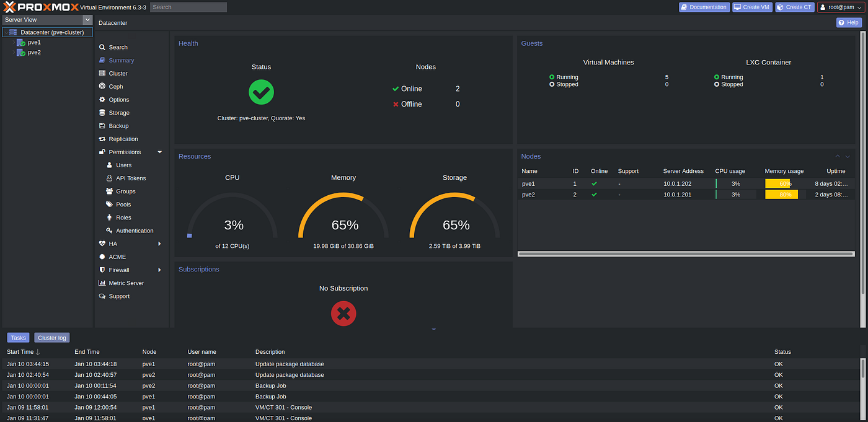Click the API Tokens icon
Screen dimensions: 868x422
[110, 178]
